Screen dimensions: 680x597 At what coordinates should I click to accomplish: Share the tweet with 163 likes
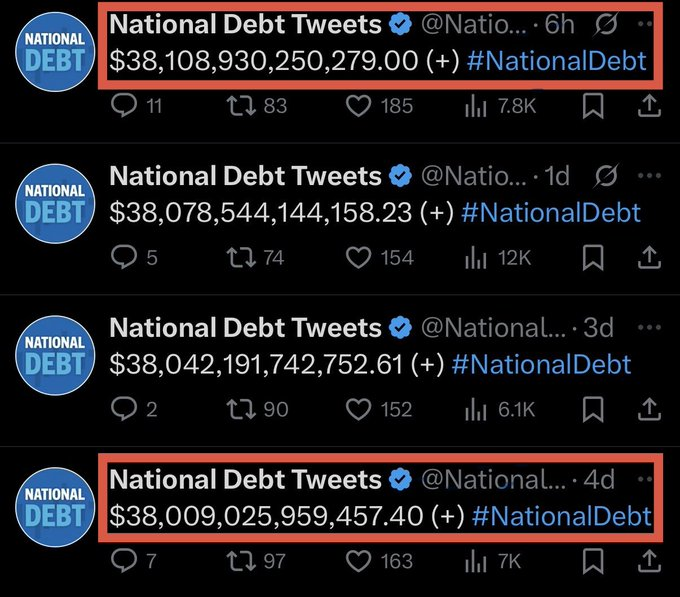[x=648, y=561]
